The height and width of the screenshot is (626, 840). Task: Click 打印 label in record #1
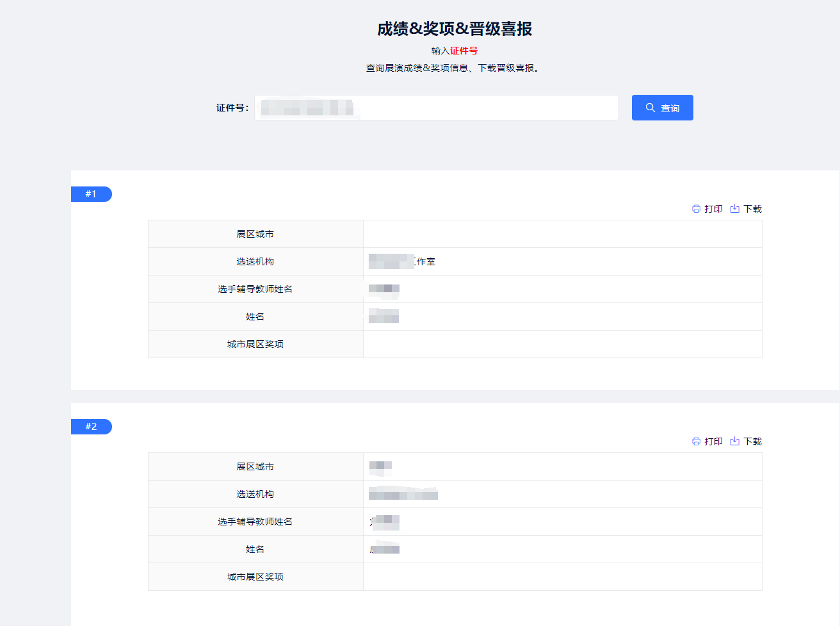click(x=713, y=209)
